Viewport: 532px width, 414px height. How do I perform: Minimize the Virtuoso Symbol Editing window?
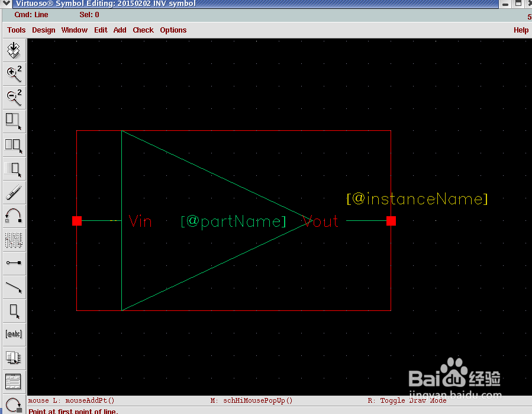(x=505, y=4)
